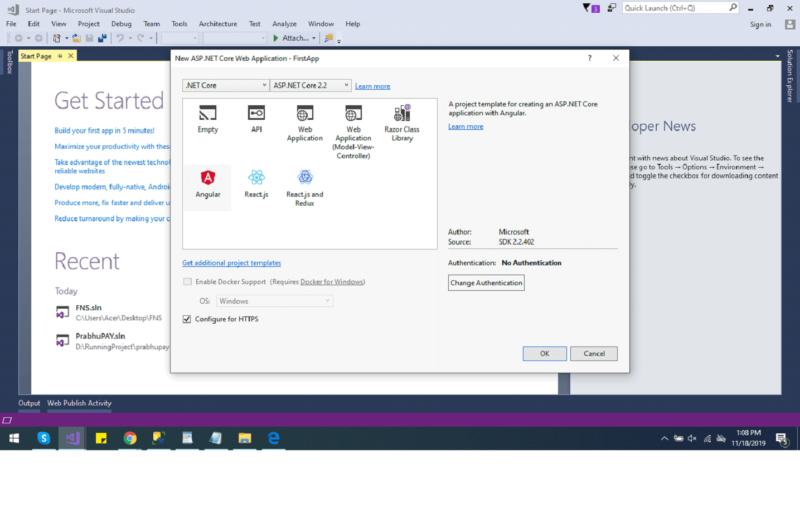Open the Architecture menu
Viewport: 800px width, 532px height.
pos(218,24)
